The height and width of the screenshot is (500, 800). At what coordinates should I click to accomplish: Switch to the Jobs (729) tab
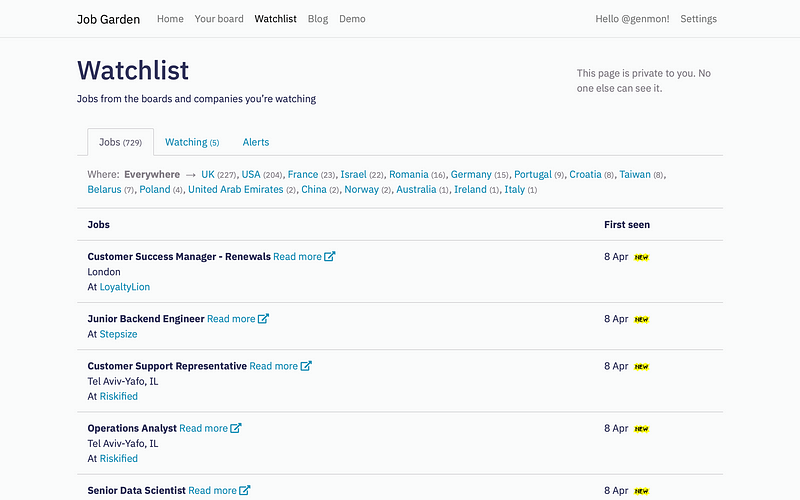120,142
